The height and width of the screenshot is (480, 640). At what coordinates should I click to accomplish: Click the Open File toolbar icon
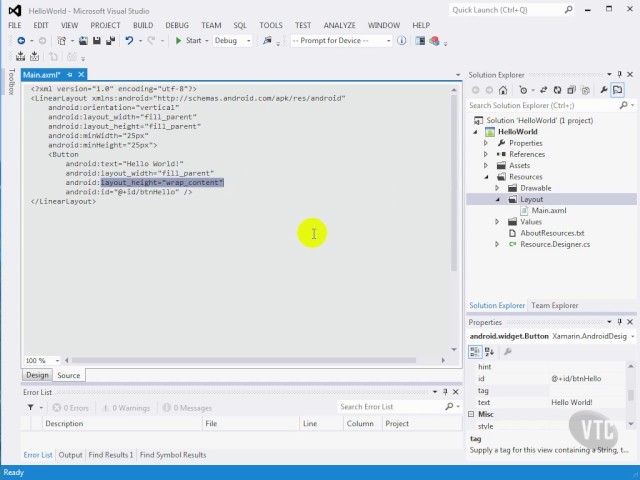pyautogui.click(x=83, y=40)
